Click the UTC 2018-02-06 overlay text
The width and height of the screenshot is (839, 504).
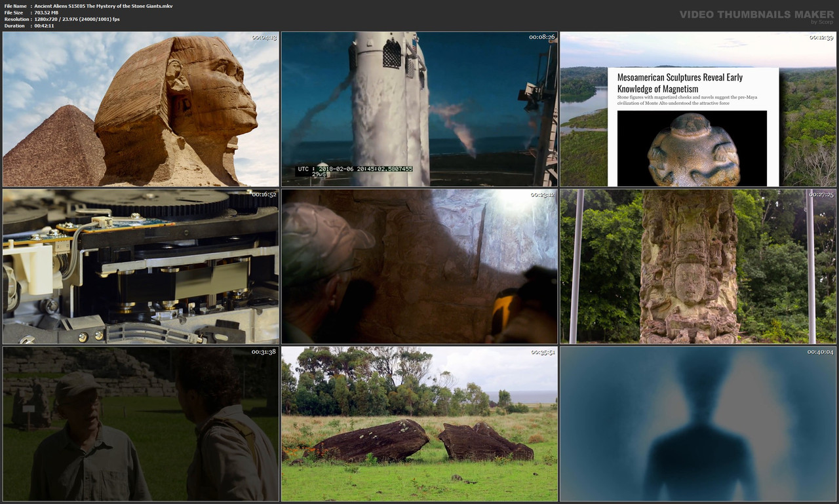click(x=355, y=168)
